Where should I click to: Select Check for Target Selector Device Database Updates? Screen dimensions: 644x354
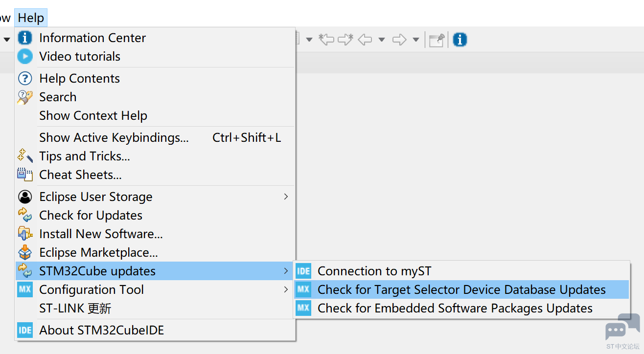tap(461, 289)
